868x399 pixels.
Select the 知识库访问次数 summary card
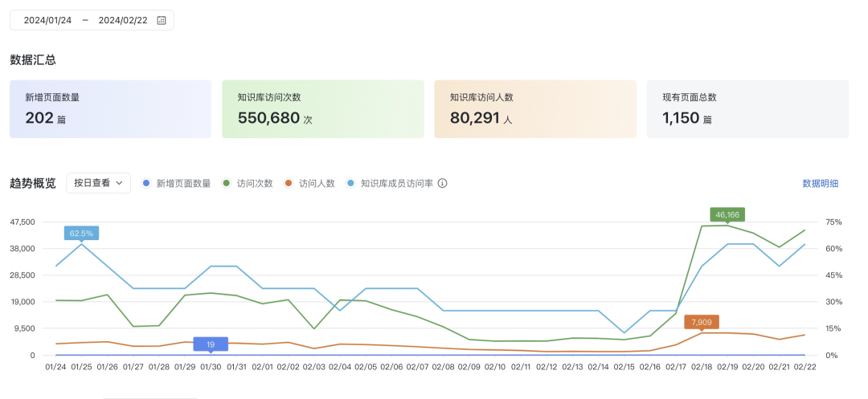pyautogui.click(x=323, y=109)
